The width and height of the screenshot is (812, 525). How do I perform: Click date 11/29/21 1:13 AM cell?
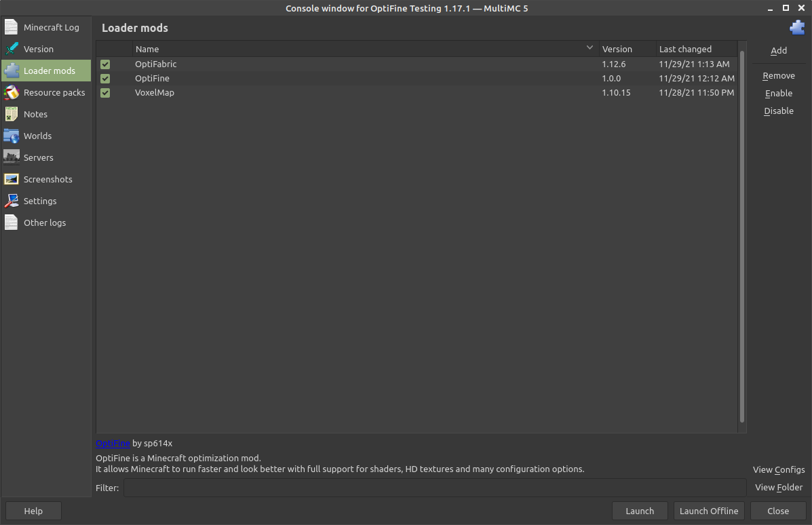tap(694, 64)
